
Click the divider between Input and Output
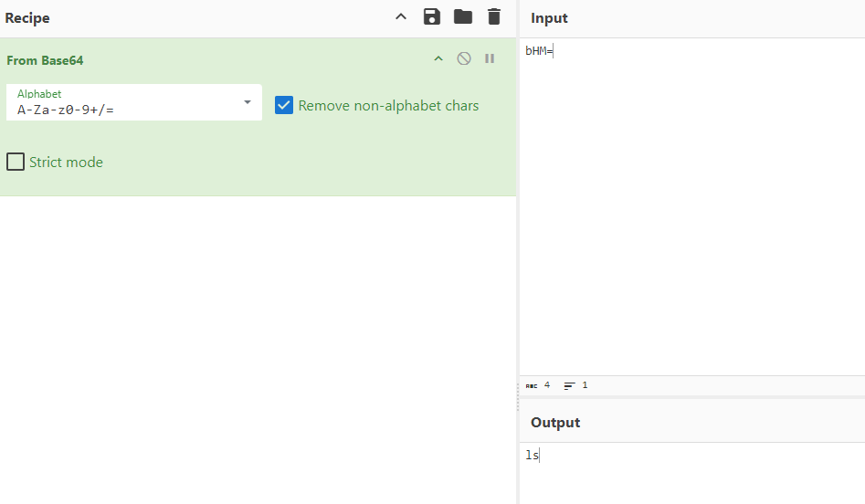click(x=691, y=398)
